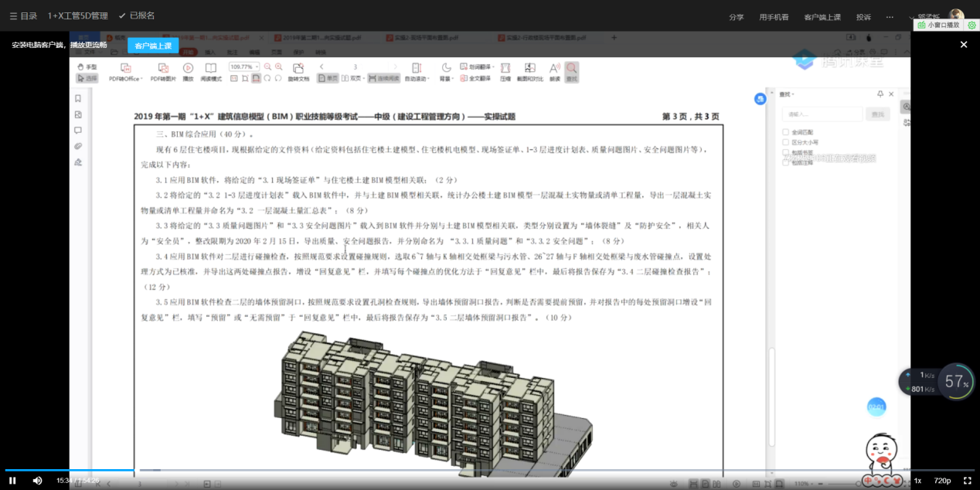
Task: Click the 投诉 complaint link in the top bar
Action: point(863,16)
